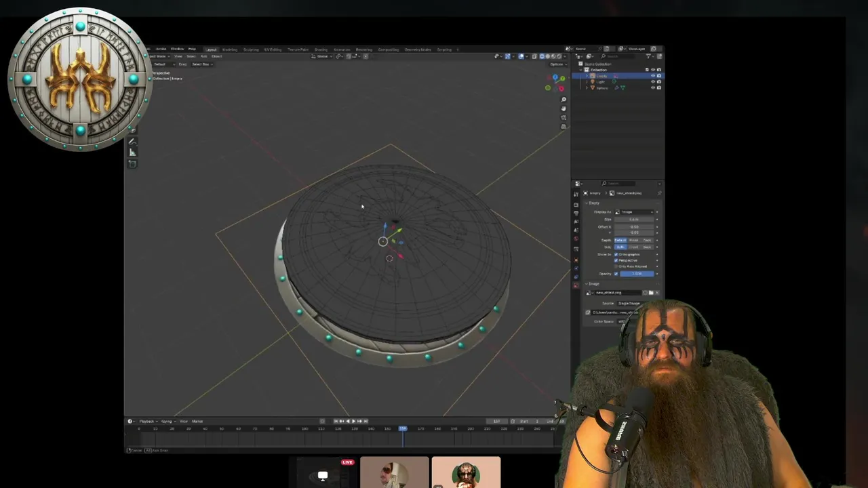The width and height of the screenshot is (868, 488).
Task: Open the Physics properties tab icon
Action: (x=576, y=268)
